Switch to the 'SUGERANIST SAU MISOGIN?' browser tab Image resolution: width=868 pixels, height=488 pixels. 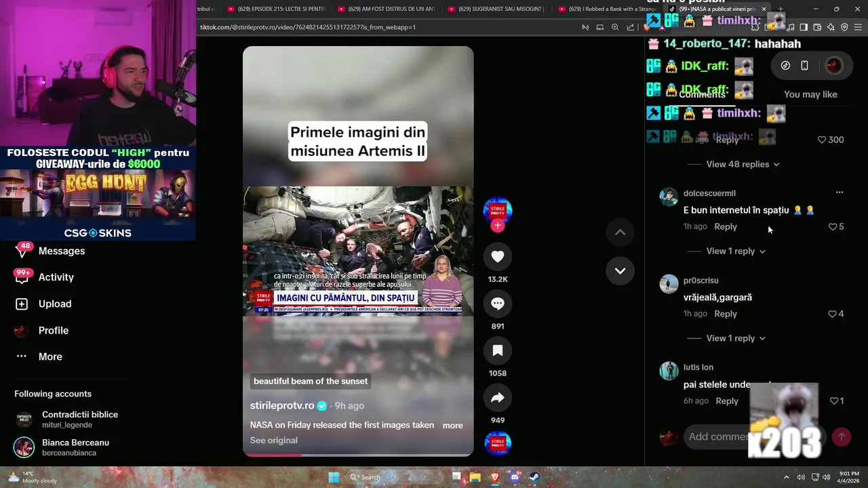(x=497, y=9)
